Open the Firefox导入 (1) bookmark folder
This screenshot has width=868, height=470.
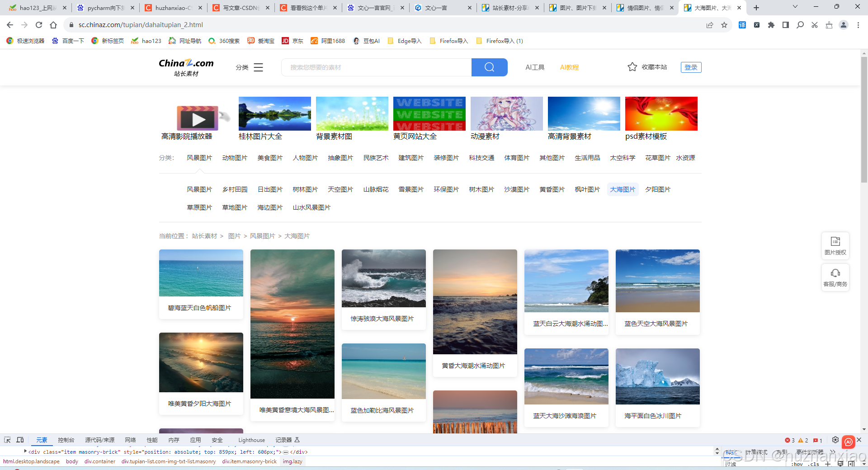500,41
